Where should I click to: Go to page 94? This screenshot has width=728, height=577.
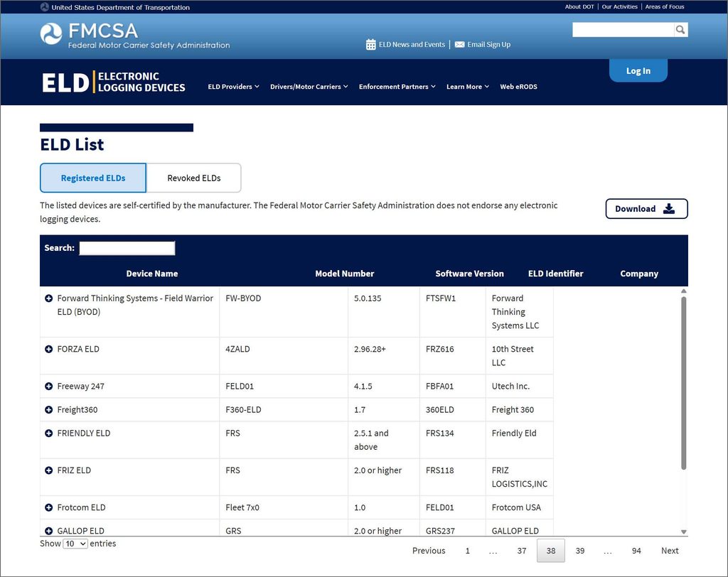[x=636, y=551]
